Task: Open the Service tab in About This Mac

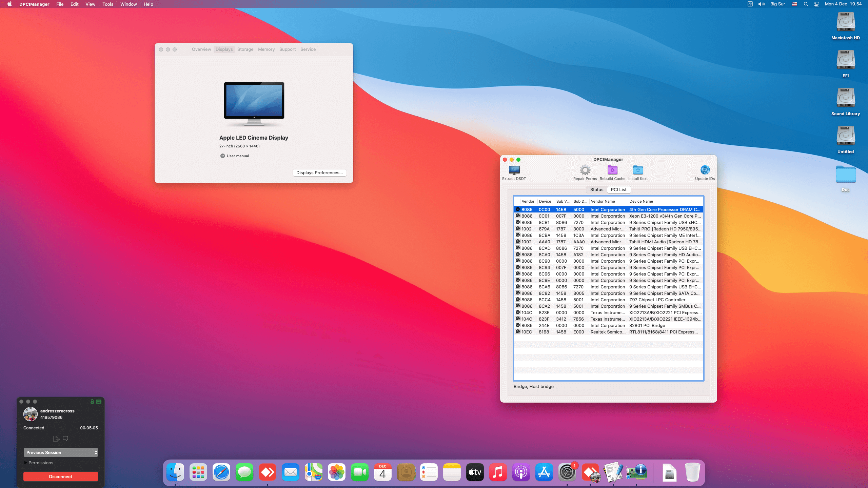Action: [308, 49]
